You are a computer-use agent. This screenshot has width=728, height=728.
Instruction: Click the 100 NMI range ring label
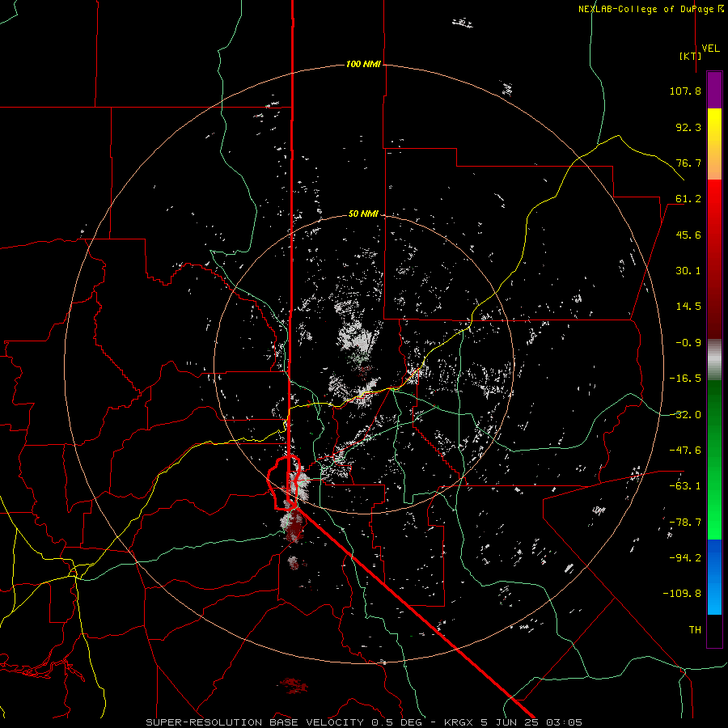click(x=363, y=64)
